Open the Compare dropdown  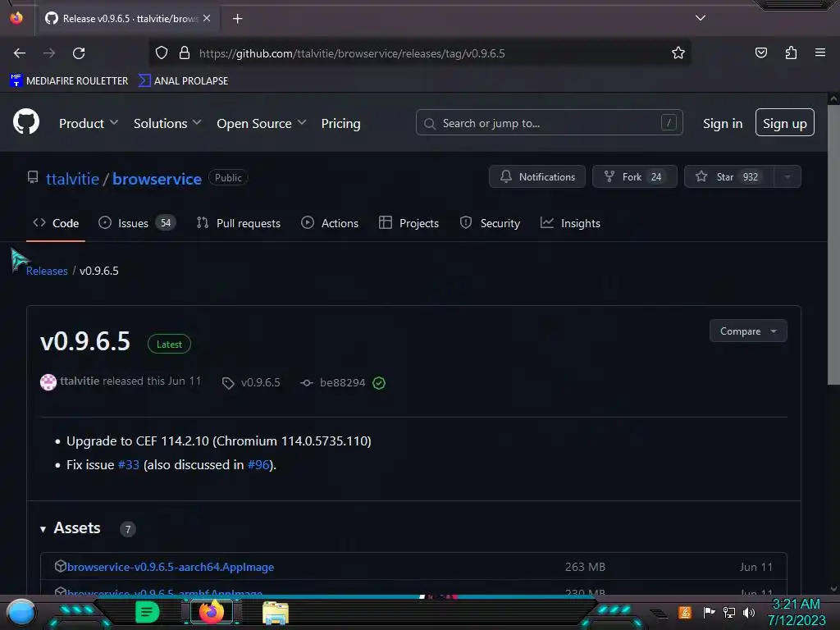coord(748,331)
